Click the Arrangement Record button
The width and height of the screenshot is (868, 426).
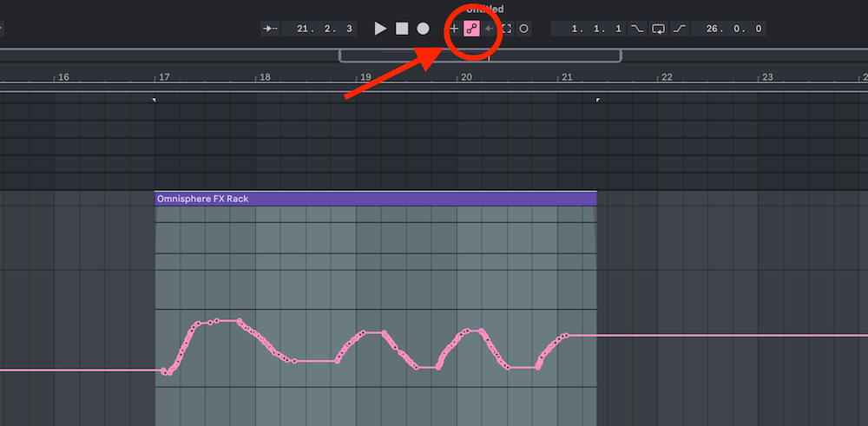(x=423, y=29)
